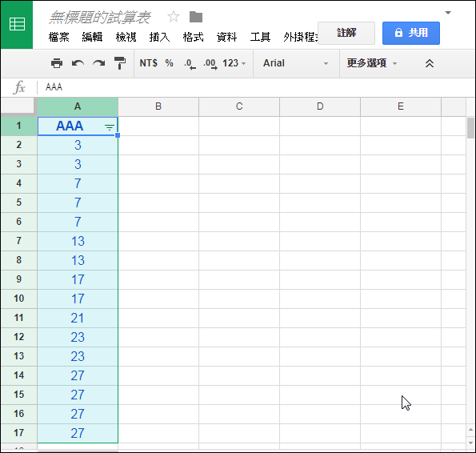Image resolution: width=476 pixels, height=453 pixels.
Task: Click the formula bar containing AAA
Action: tap(255, 87)
